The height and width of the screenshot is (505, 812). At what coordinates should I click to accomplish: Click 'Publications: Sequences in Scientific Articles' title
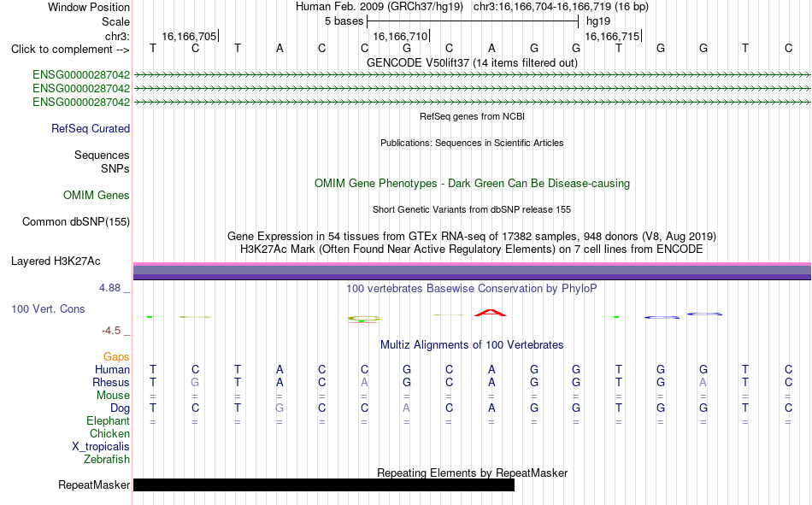(x=472, y=143)
